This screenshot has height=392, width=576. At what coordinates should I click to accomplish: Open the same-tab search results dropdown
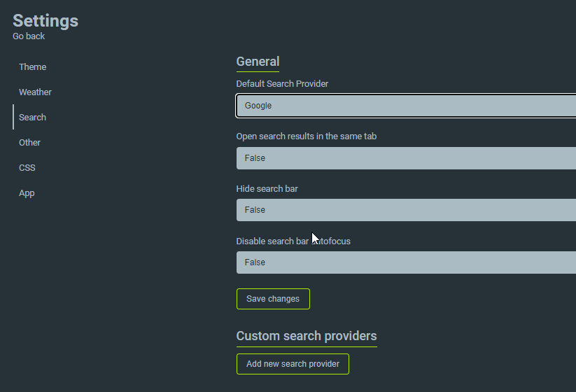click(406, 158)
